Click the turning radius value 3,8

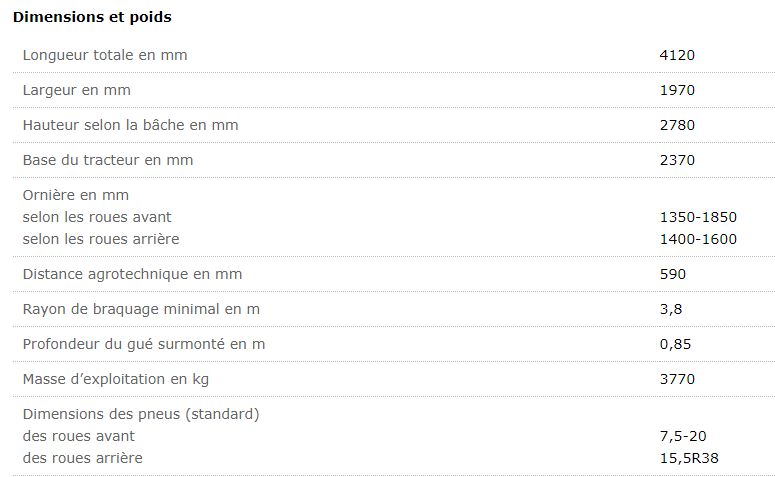tap(671, 309)
